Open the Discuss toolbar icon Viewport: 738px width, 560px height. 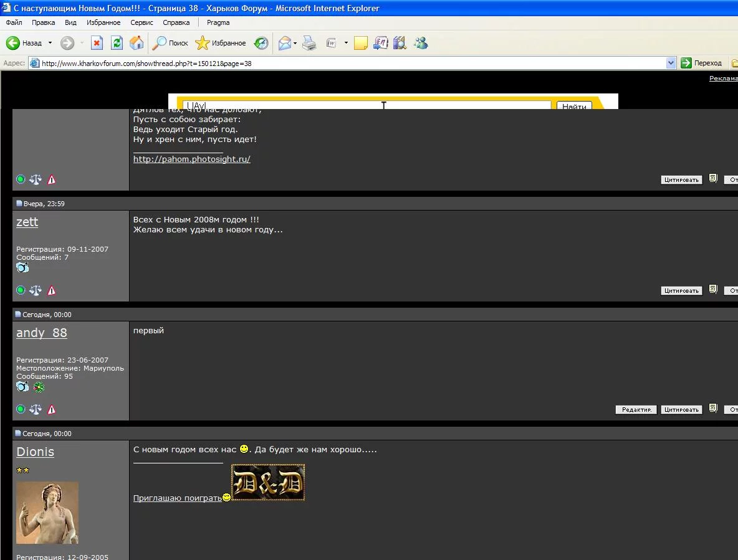click(x=380, y=43)
